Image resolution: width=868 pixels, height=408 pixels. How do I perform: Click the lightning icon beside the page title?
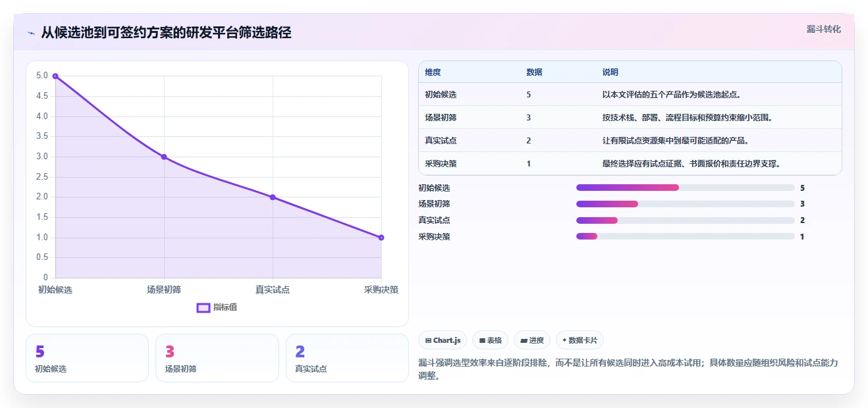31,33
